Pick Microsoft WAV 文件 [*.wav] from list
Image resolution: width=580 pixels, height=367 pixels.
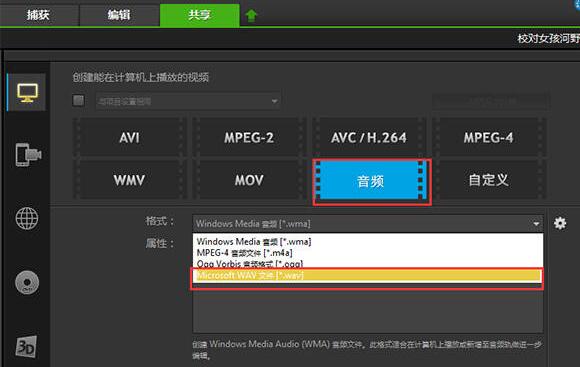[x=368, y=275]
